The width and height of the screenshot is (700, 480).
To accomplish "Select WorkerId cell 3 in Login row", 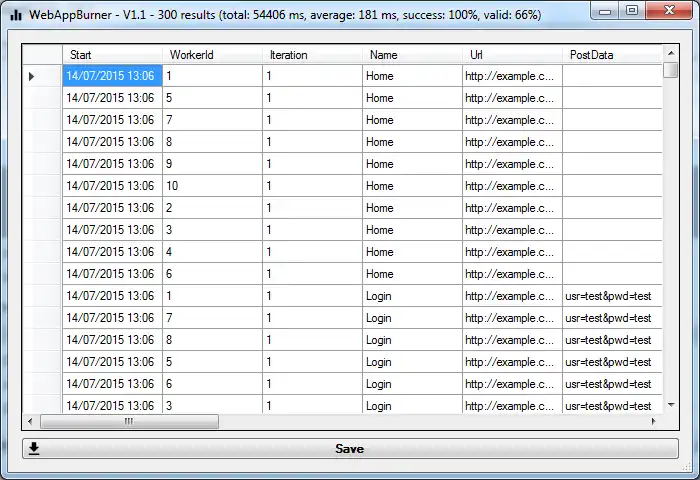I will pyautogui.click(x=212, y=405).
